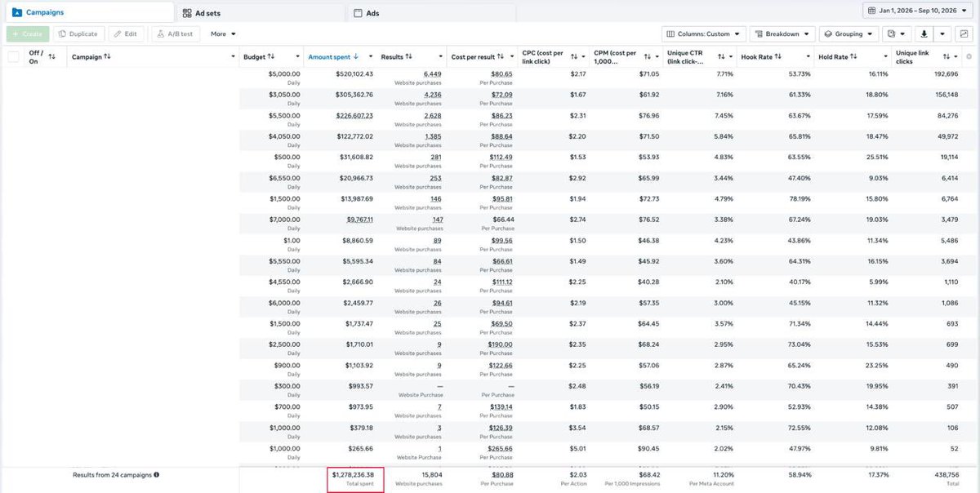980x493 pixels.
Task: Open the date range picker
Action: point(920,11)
